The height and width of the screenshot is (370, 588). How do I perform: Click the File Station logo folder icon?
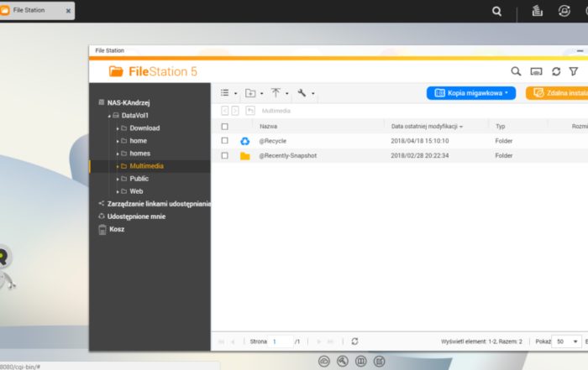click(x=116, y=71)
